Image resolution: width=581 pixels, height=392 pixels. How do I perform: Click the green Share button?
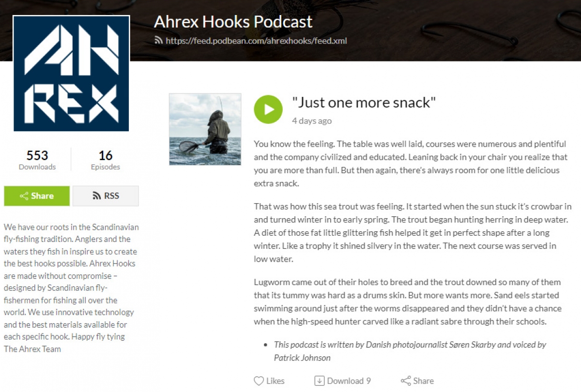[x=37, y=196]
